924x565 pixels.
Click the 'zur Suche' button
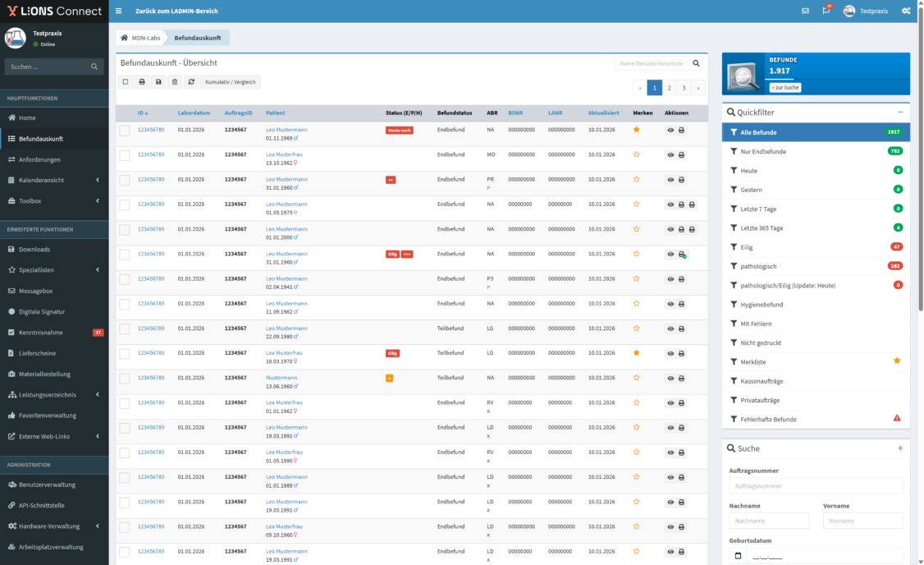785,87
